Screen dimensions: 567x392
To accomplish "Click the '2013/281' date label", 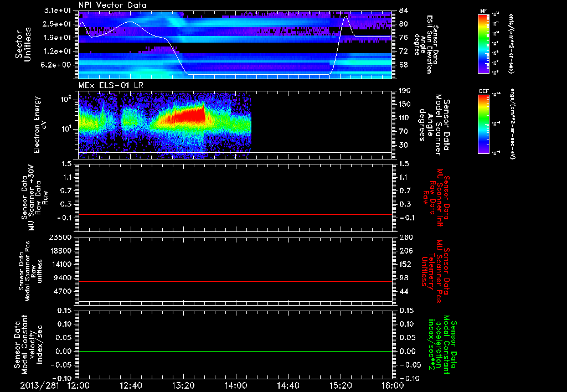I will click(x=39, y=385).
